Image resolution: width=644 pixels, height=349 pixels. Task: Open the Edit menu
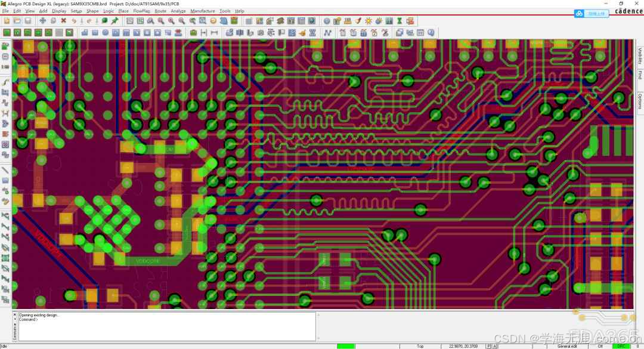17,11
